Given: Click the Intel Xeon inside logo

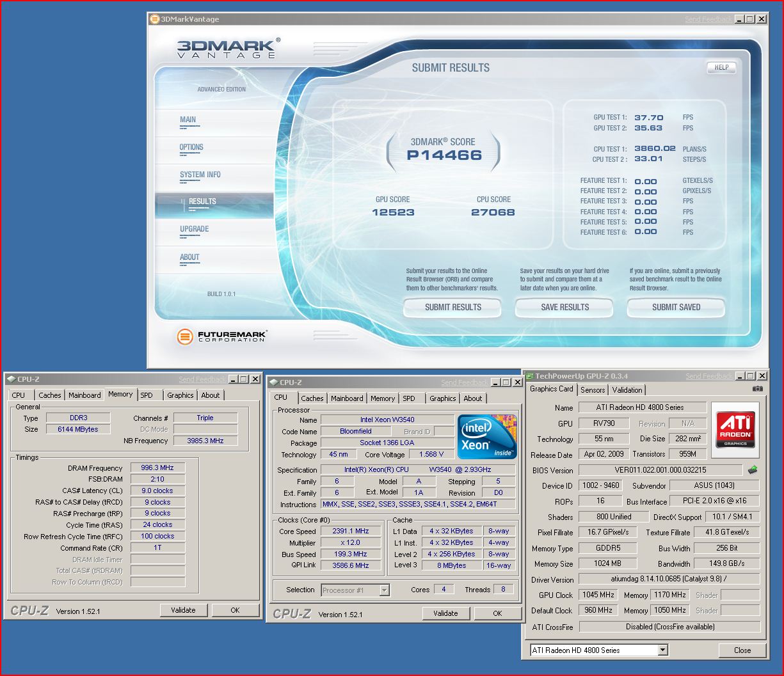Looking at the screenshot, I should click(x=486, y=437).
